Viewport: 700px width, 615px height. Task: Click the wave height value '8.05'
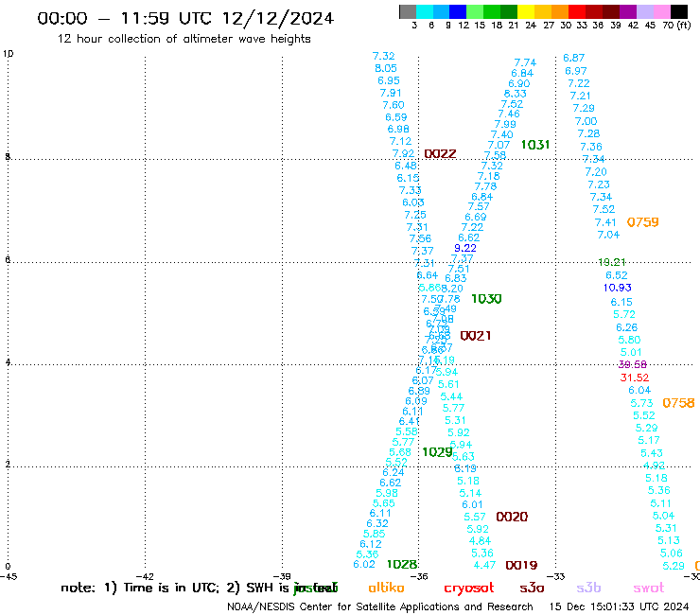(386, 68)
